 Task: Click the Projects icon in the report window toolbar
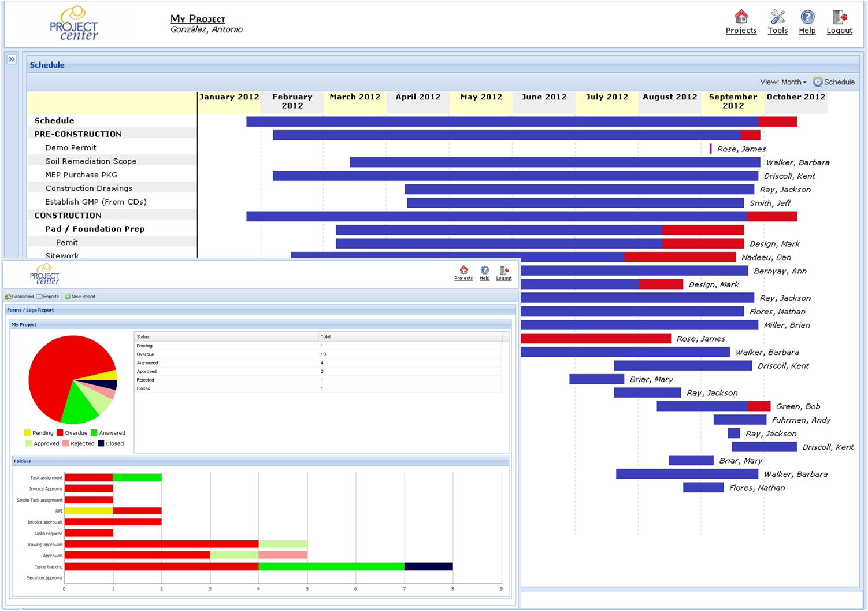pyautogui.click(x=463, y=269)
